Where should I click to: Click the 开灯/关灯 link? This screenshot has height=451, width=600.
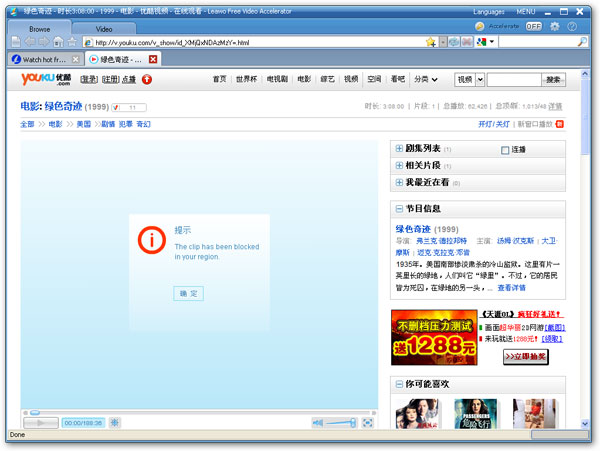tap(494, 124)
